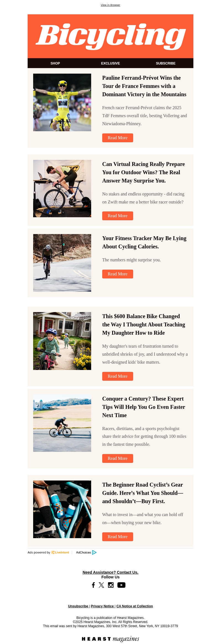Click Need Assistance? Contact Us link
The height and width of the screenshot is (644, 221).
(110, 572)
